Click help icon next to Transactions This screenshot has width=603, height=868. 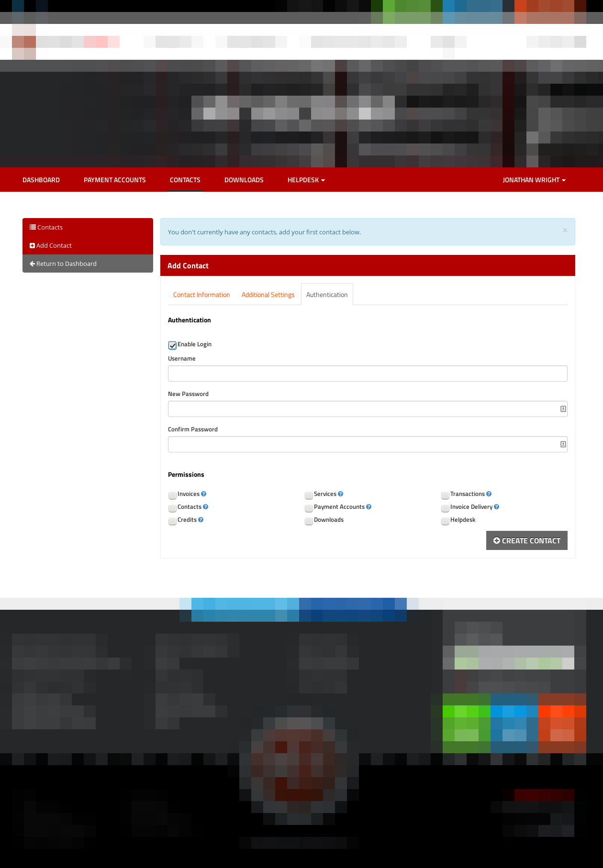(x=489, y=494)
